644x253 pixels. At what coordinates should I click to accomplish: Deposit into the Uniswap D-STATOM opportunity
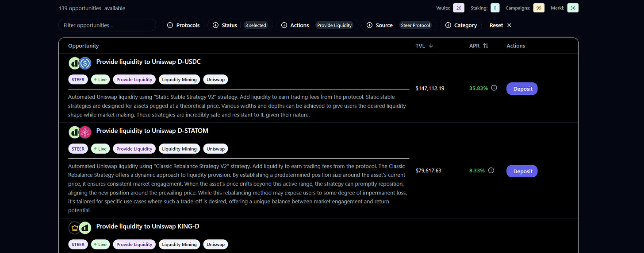coord(522,171)
